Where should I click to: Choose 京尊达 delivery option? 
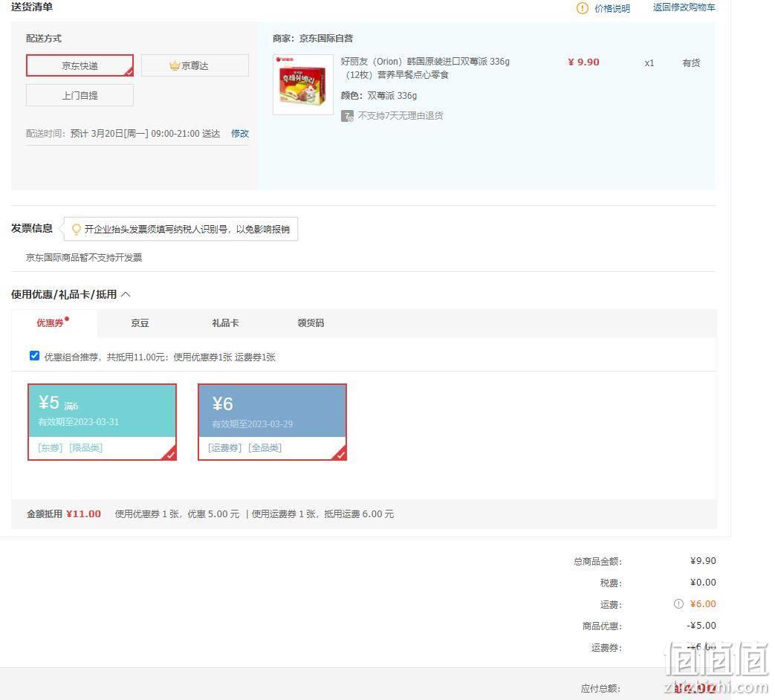[x=195, y=65]
